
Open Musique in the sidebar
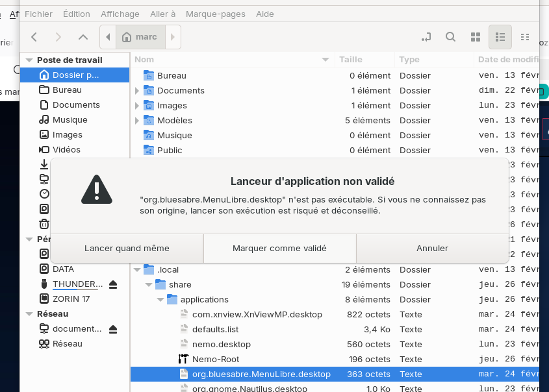point(70,119)
